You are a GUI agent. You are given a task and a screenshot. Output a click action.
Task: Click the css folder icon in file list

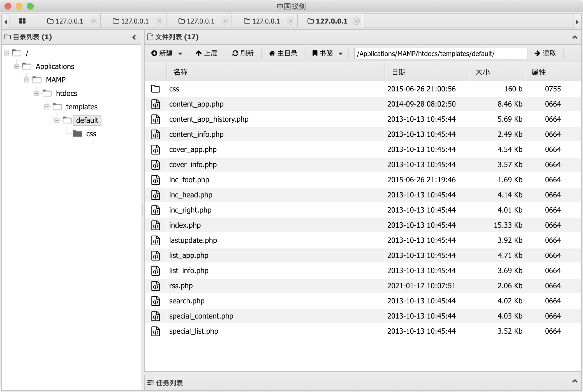coord(156,89)
